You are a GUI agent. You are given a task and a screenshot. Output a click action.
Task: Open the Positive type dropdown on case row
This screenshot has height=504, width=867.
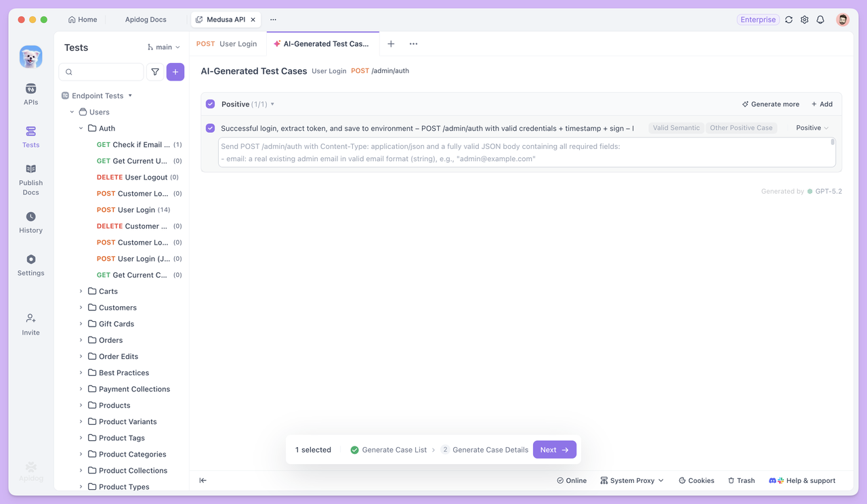[x=812, y=128]
